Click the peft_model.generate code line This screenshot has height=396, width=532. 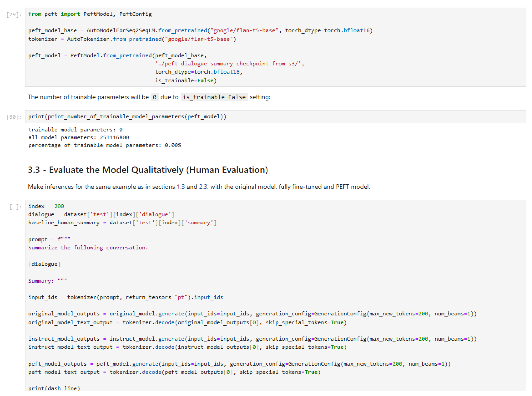click(239, 364)
